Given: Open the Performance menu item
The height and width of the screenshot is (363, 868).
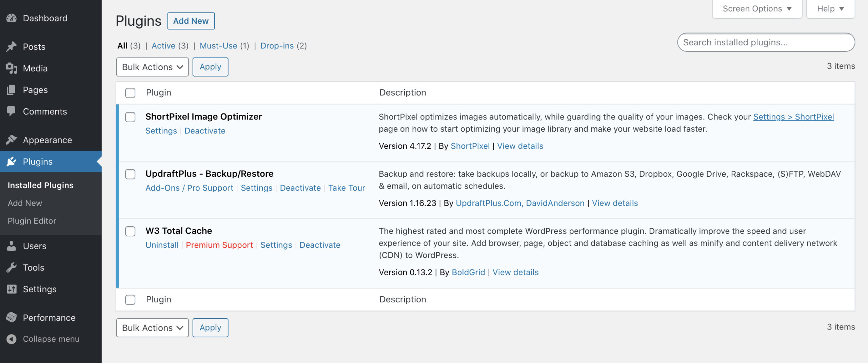Looking at the screenshot, I should pyautogui.click(x=51, y=318).
